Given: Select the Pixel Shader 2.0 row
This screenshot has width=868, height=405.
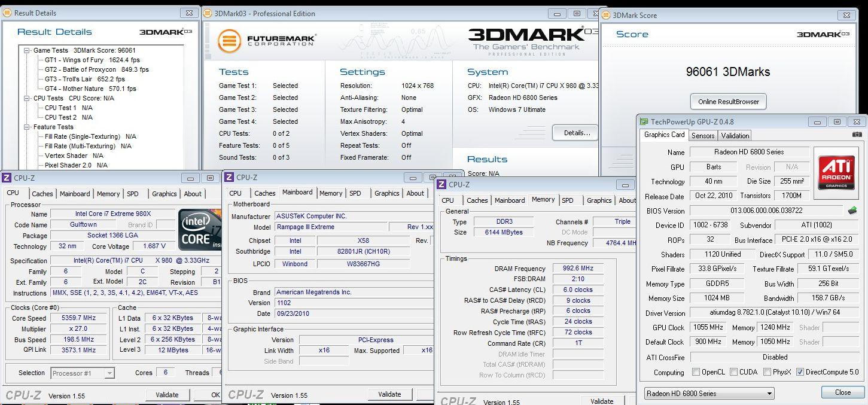Looking at the screenshot, I should [76, 165].
